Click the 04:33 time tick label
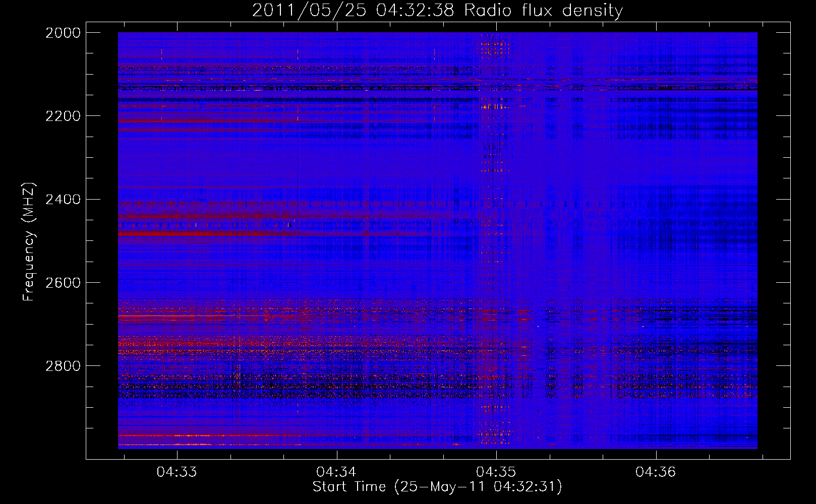The image size is (816, 504). [177, 472]
